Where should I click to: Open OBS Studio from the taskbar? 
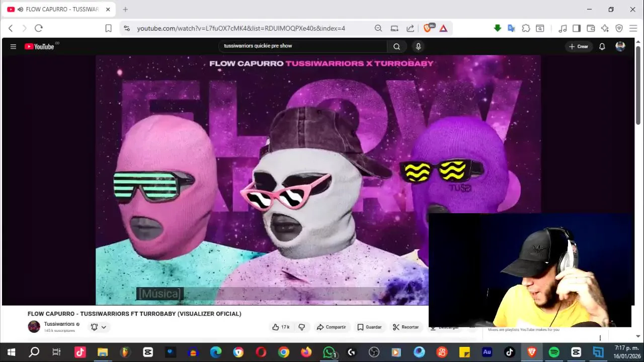pyautogui.click(x=374, y=352)
